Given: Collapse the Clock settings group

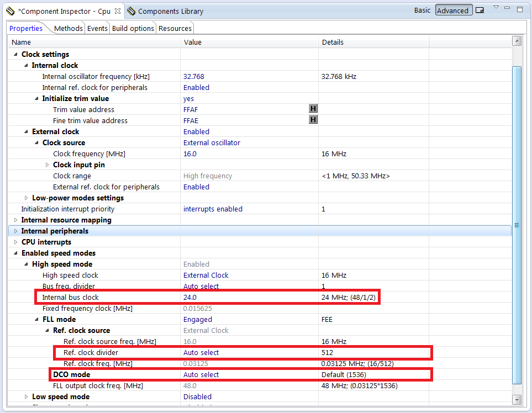Looking at the screenshot, I should (x=15, y=54).
